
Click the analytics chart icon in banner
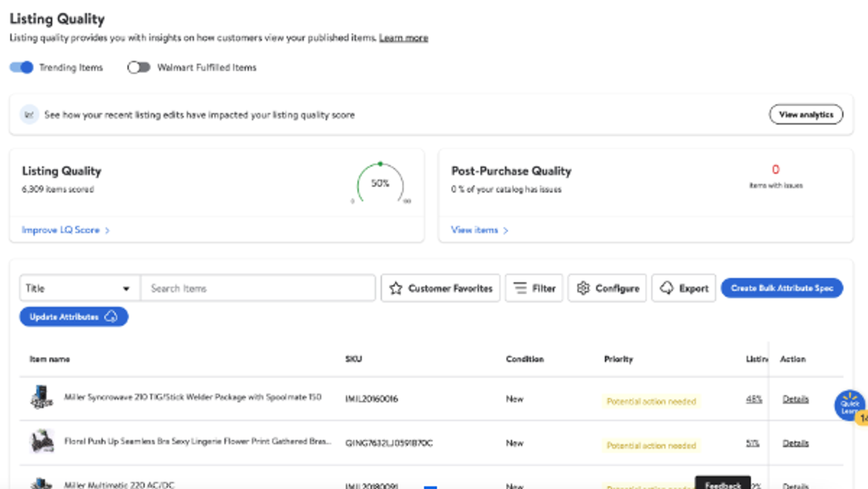[29, 115]
